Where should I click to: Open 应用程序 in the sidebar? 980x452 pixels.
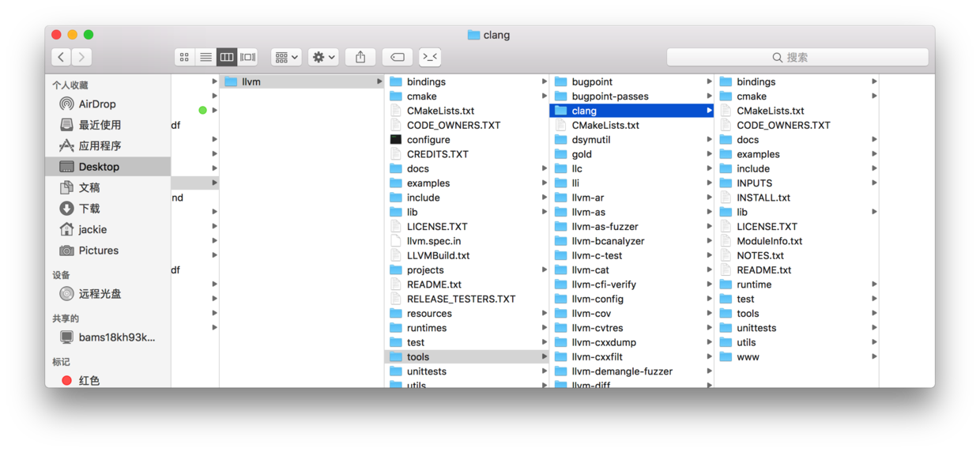108,145
